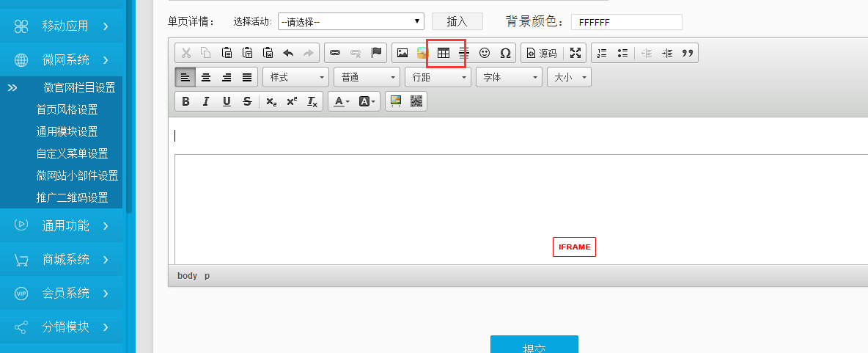Image resolution: width=868 pixels, height=353 pixels.
Task: Toggle italic formatting
Action: [x=206, y=101]
